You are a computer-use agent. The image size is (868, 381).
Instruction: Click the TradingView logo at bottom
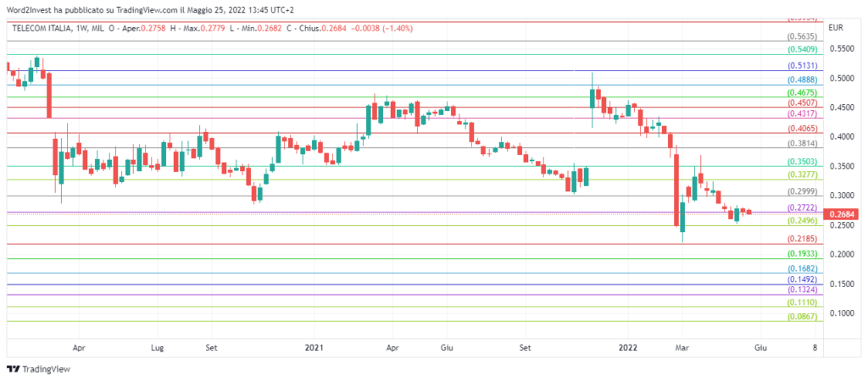click(39, 369)
